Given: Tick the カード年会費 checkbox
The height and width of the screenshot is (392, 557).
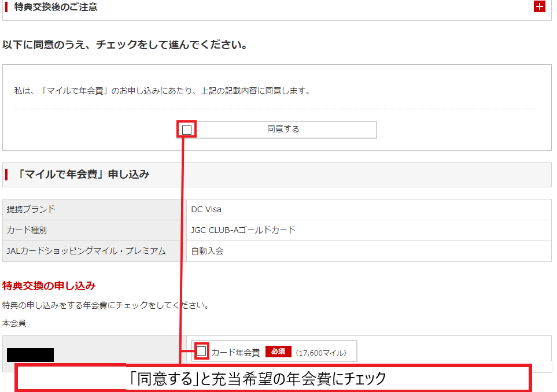Looking at the screenshot, I should pyautogui.click(x=201, y=351).
